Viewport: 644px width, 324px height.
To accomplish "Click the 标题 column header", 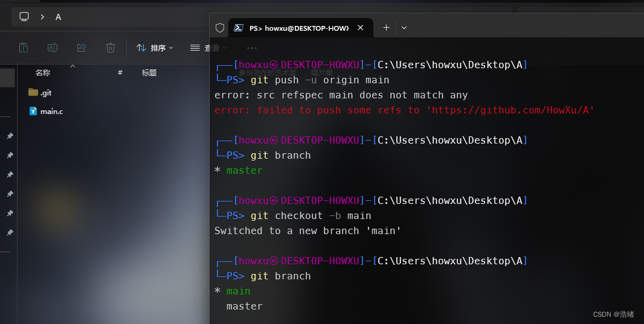I will [149, 73].
